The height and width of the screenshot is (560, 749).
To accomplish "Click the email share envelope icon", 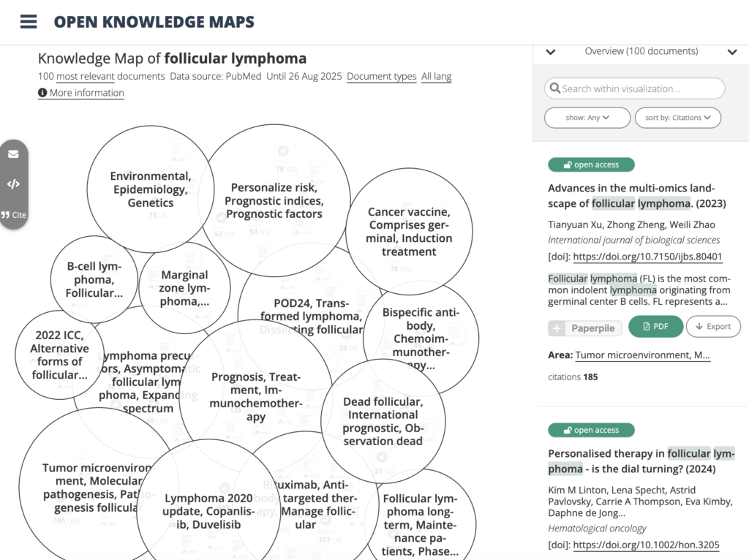I will (x=13, y=154).
